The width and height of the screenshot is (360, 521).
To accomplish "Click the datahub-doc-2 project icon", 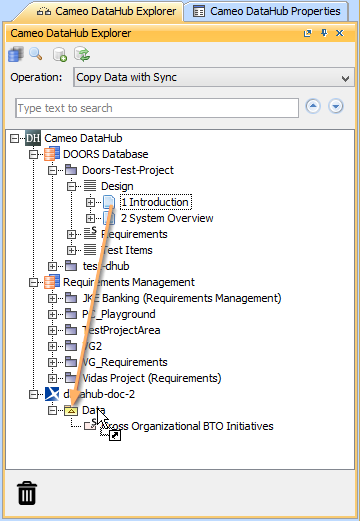I will coord(52,394).
